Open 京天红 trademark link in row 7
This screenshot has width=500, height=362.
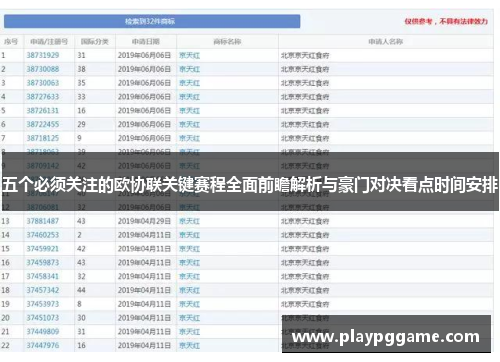pos(189,139)
